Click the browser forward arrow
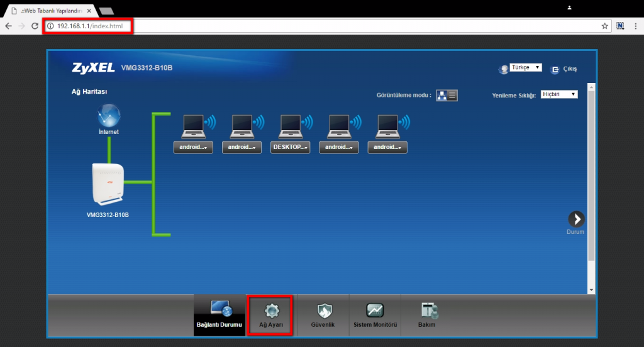Viewport: 644px width, 347px height. coord(22,26)
